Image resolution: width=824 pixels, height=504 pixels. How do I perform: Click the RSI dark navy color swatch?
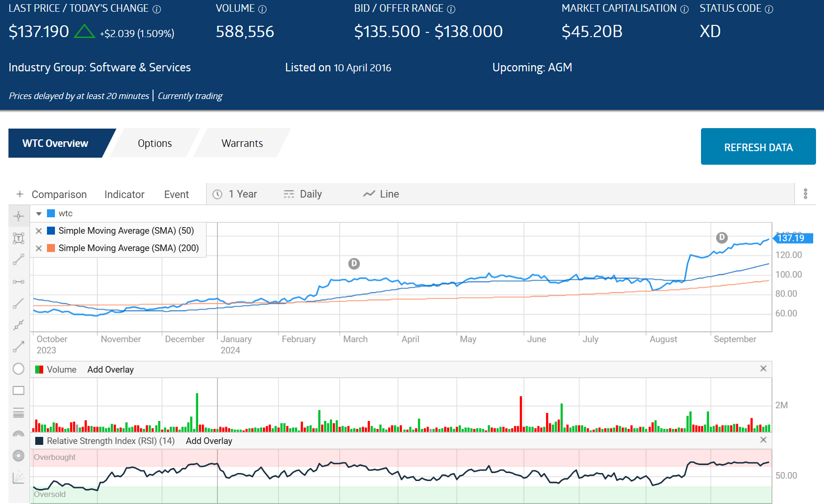(39, 441)
